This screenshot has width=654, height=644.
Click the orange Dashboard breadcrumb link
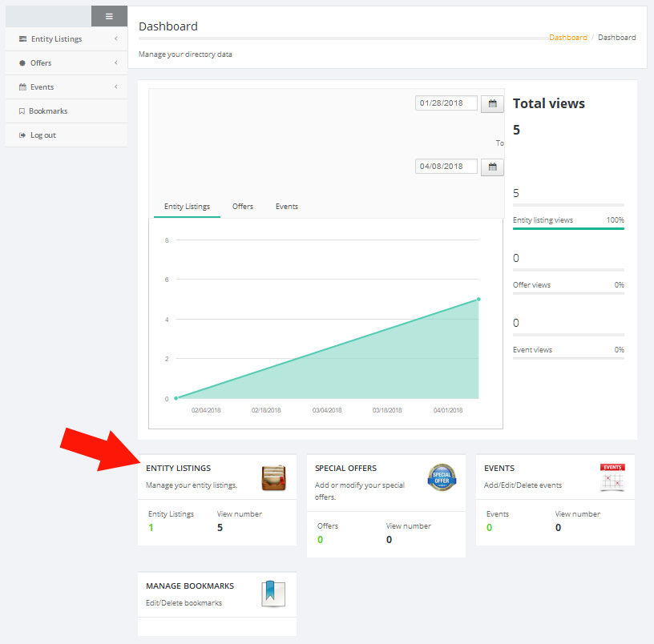tap(568, 38)
